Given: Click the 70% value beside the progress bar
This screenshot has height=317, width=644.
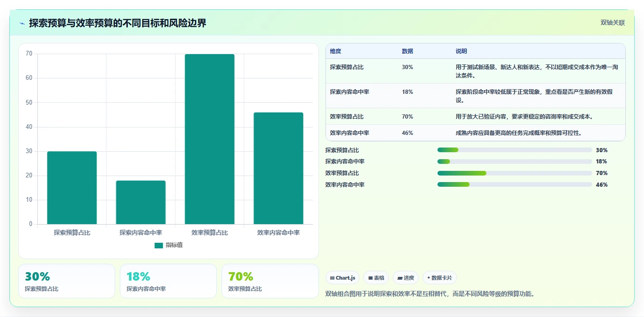Looking at the screenshot, I should (602, 173).
